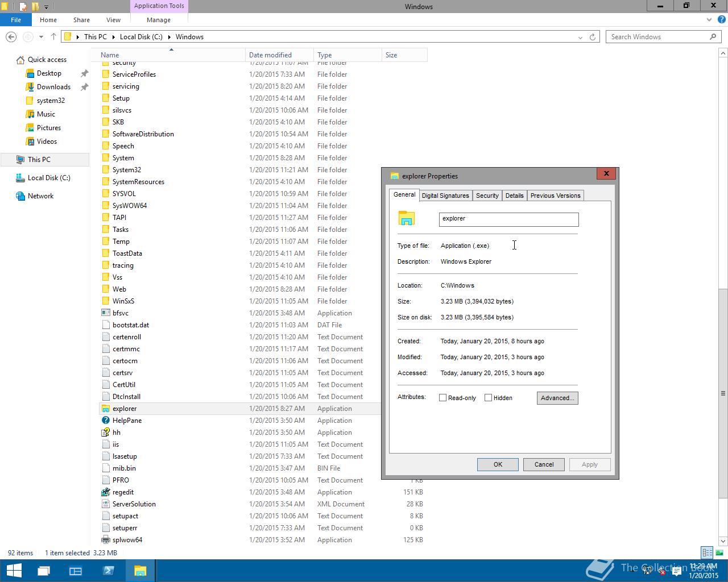Open the Windows Start button
728x582 pixels.
(x=14, y=571)
